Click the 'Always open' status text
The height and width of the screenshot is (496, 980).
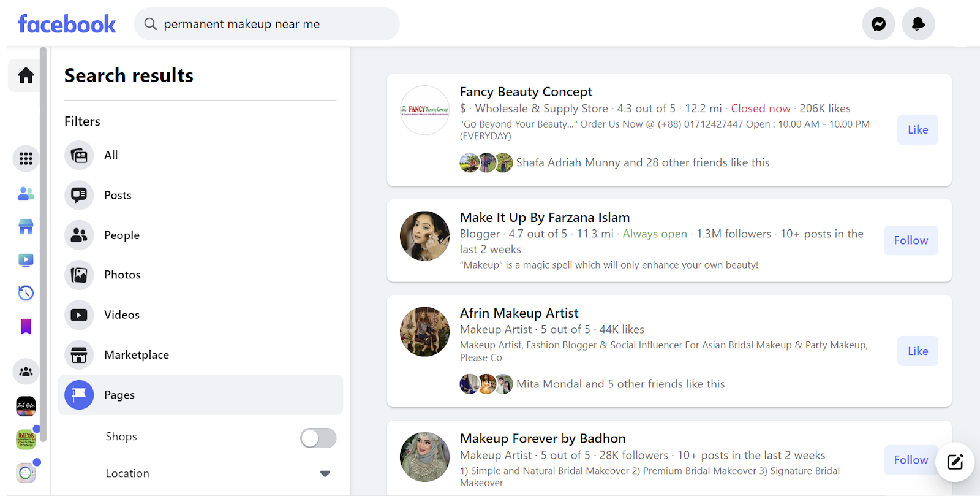click(655, 234)
